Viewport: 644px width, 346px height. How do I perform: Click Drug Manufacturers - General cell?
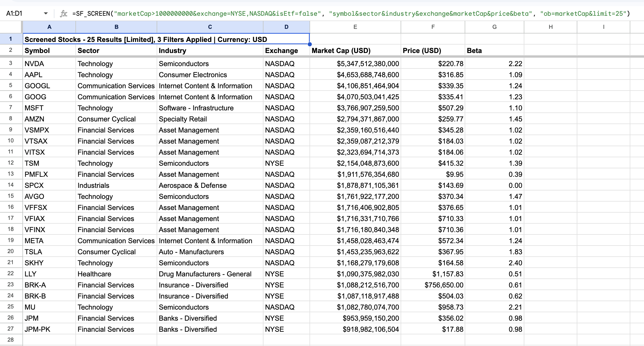[210, 274]
